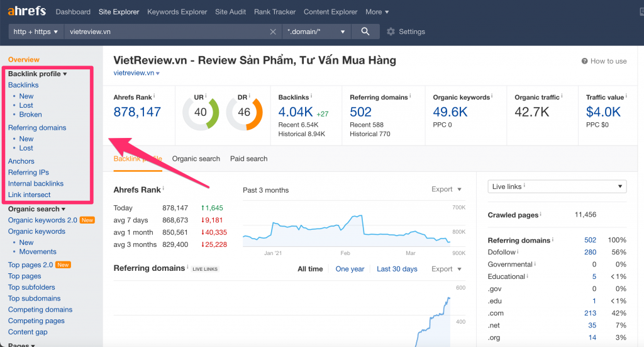Open Top subfolders report
This screenshot has width=644, height=347.
[31, 287]
